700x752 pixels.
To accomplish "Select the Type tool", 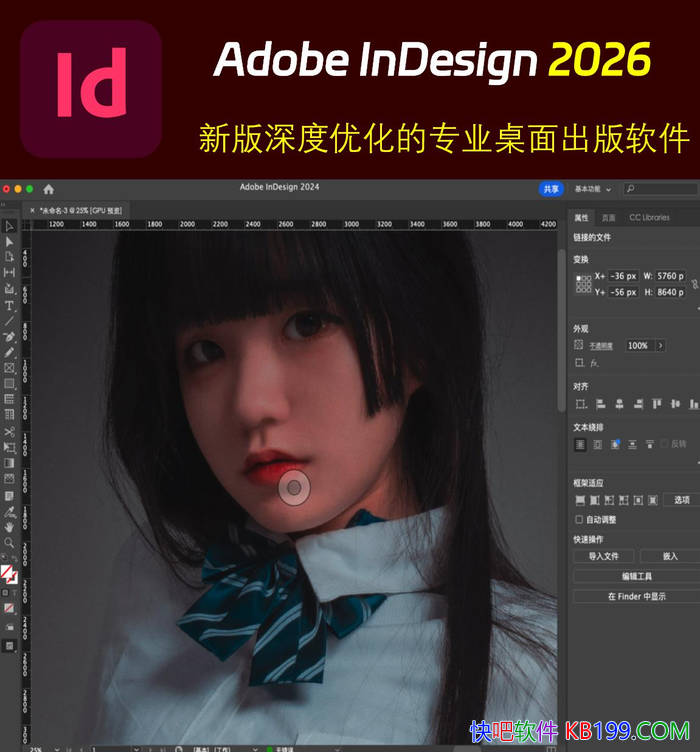I will (x=9, y=306).
